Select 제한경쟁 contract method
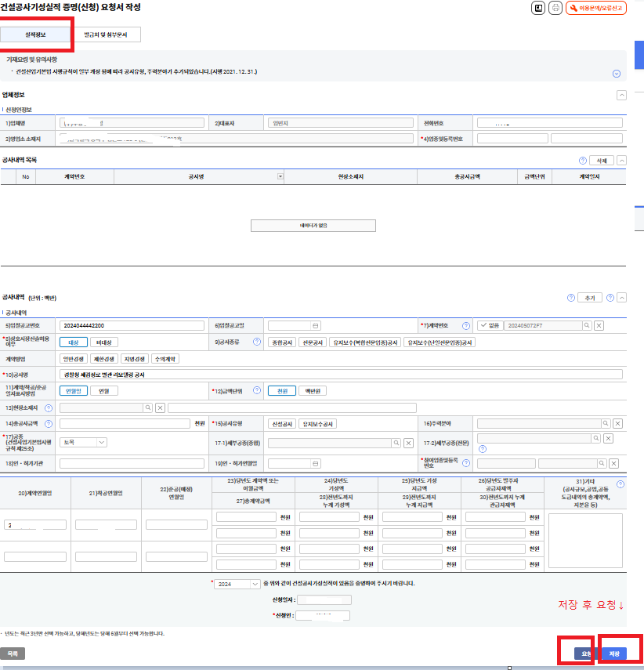 (104, 359)
